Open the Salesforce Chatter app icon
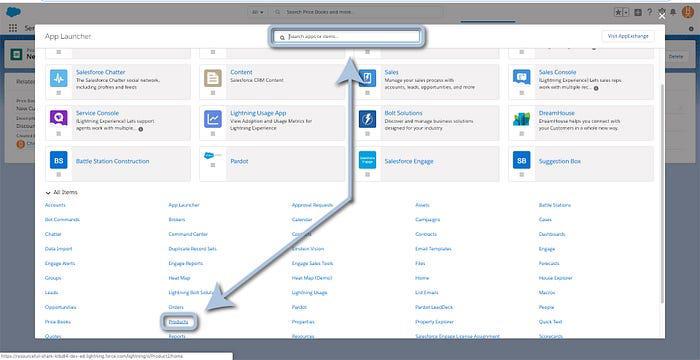The width and height of the screenshot is (700, 360). point(58,78)
